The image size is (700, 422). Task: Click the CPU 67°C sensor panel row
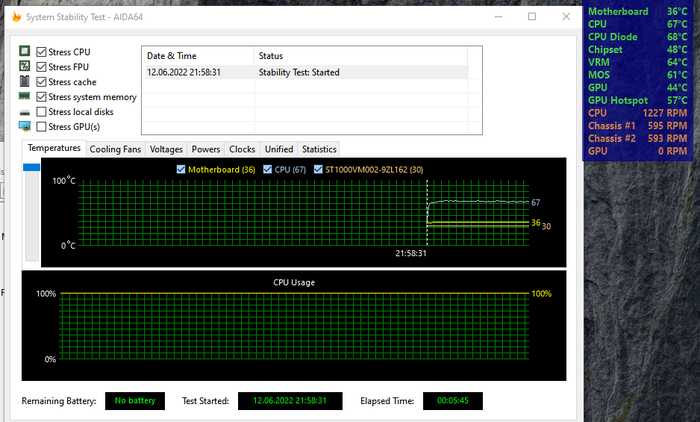[x=638, y=24]
